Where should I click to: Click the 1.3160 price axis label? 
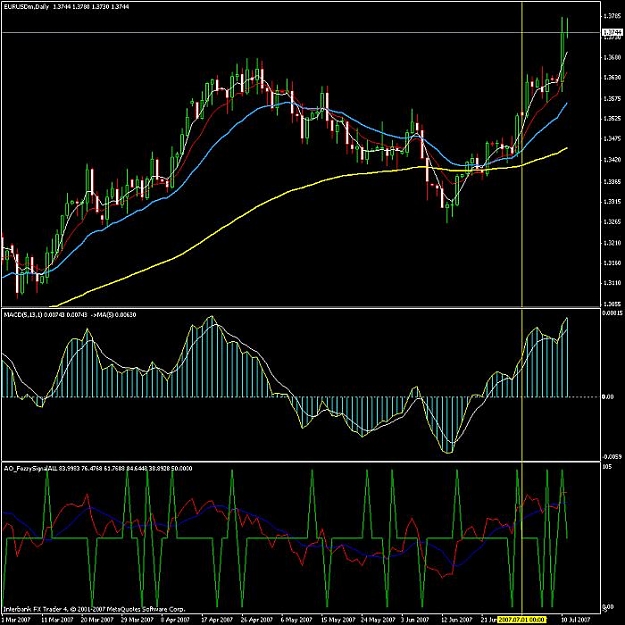click(x=612, y=263)
